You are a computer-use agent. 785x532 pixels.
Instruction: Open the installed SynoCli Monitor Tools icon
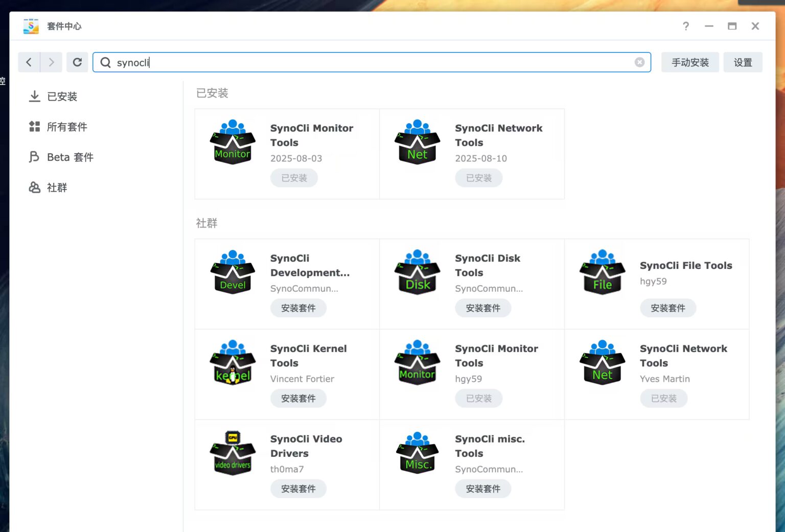coord(233,142)
